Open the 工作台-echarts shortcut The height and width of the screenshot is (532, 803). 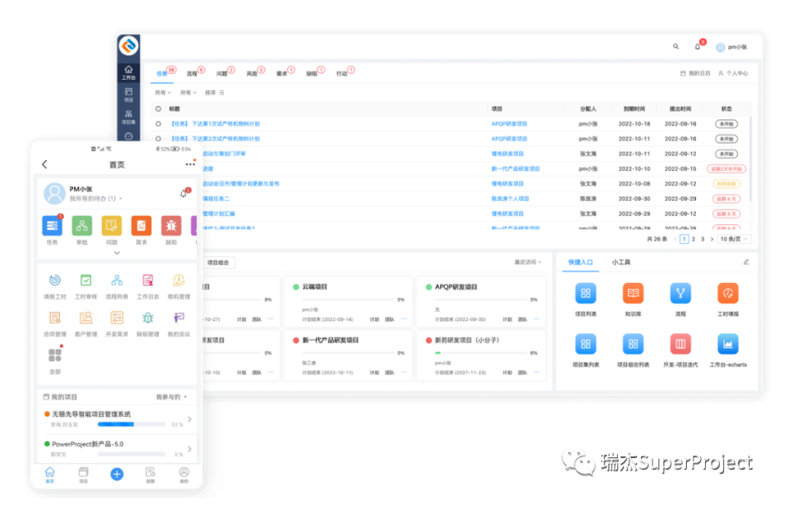727,344
